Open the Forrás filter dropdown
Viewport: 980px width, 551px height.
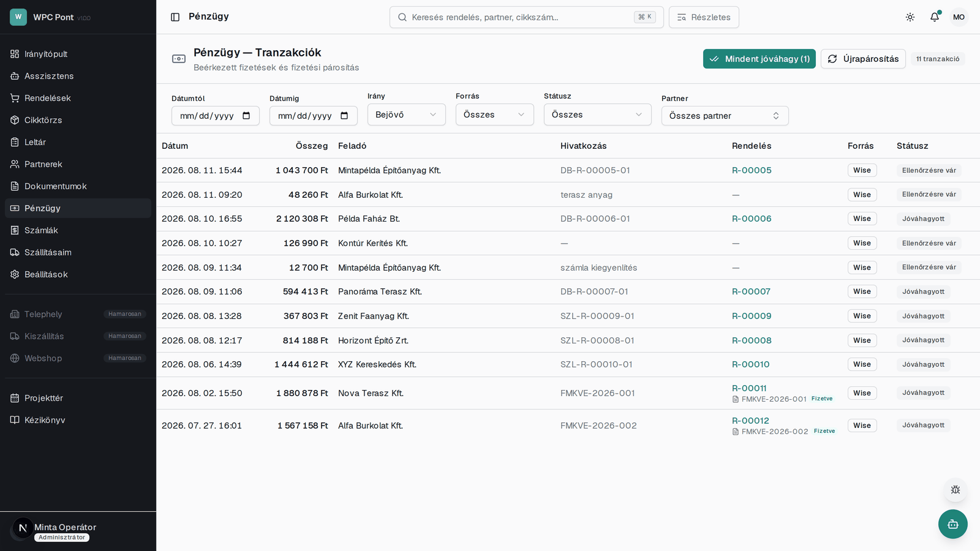point(495,114)
